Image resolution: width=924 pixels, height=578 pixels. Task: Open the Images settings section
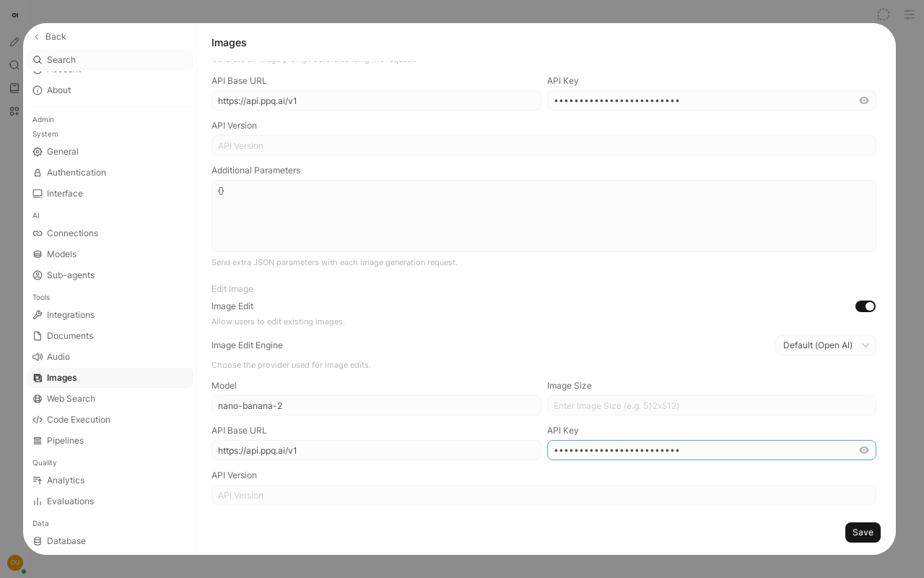pos(110,378)
